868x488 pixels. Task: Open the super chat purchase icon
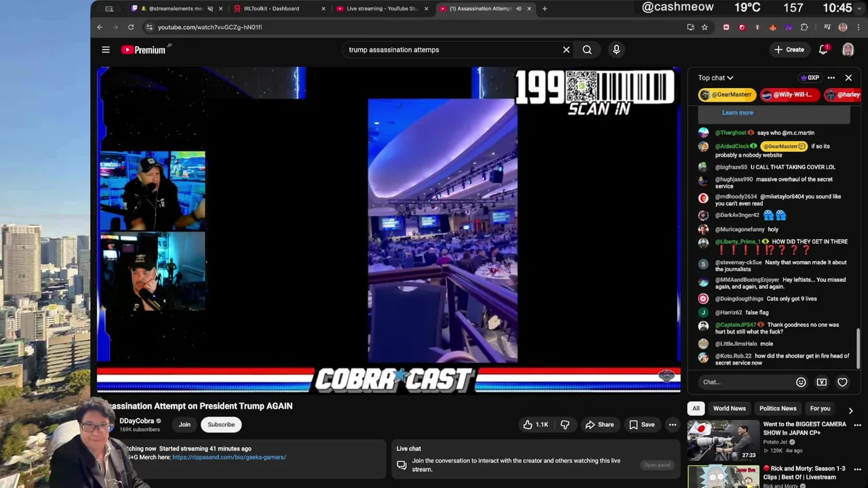pyautogui.click(x=821, y=382)
